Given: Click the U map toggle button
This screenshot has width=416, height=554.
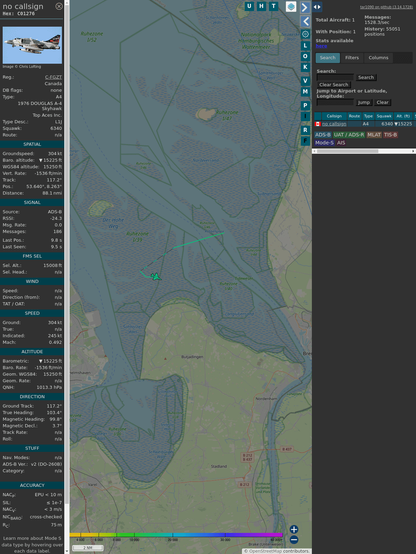Looking at the screenshot, I should [249, 6].
